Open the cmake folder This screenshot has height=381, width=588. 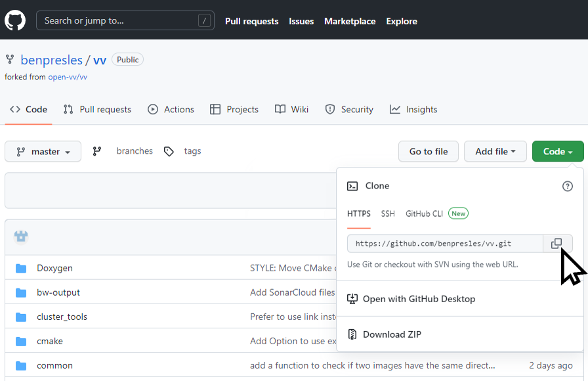coord(50,341)
